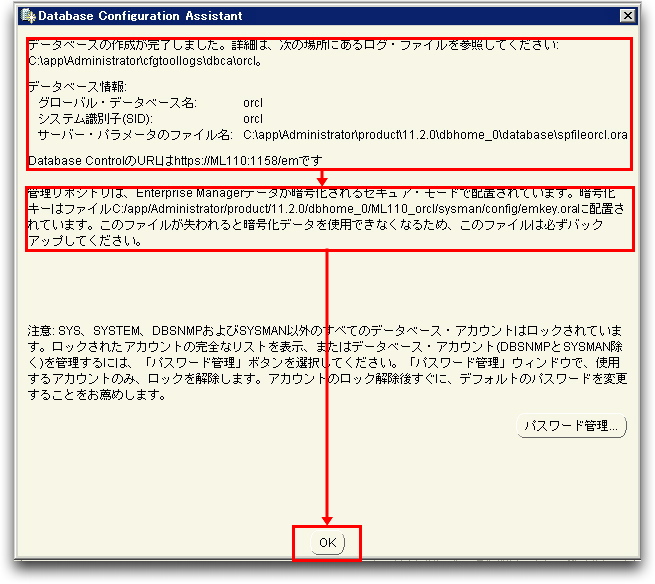Click the spfileorcl.ora file path
655x584 pixels.
click(435, 135)
